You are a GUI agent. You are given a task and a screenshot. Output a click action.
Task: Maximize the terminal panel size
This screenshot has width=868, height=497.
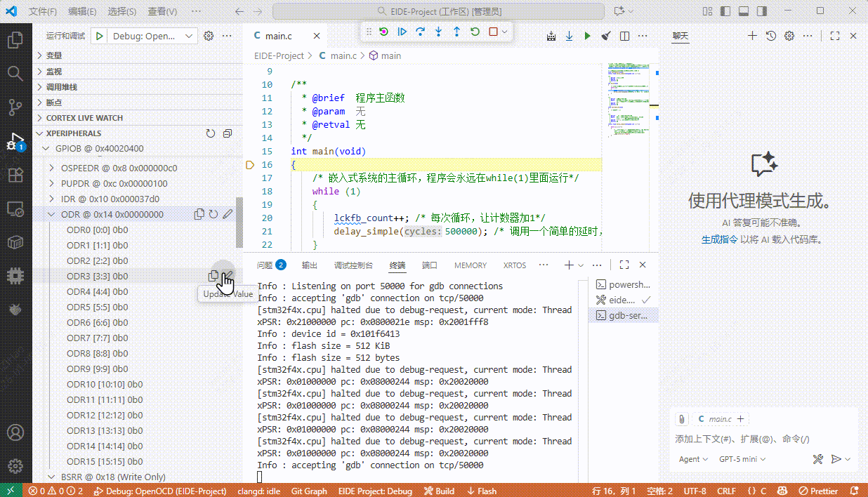(624, 265)
